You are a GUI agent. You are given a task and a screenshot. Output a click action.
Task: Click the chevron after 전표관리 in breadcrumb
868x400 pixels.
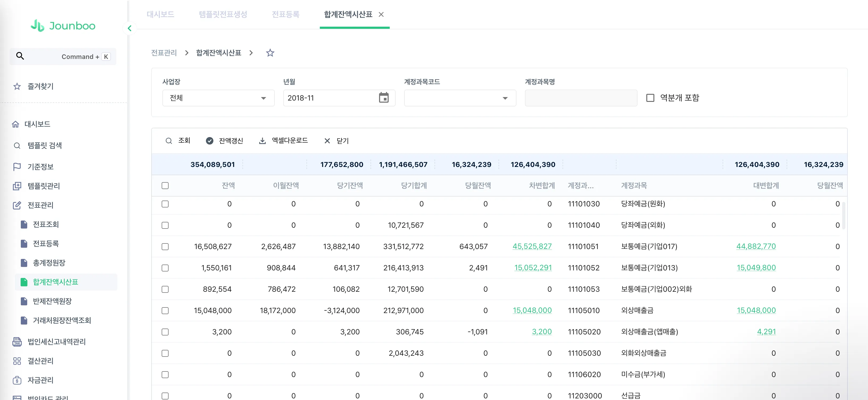187,53
